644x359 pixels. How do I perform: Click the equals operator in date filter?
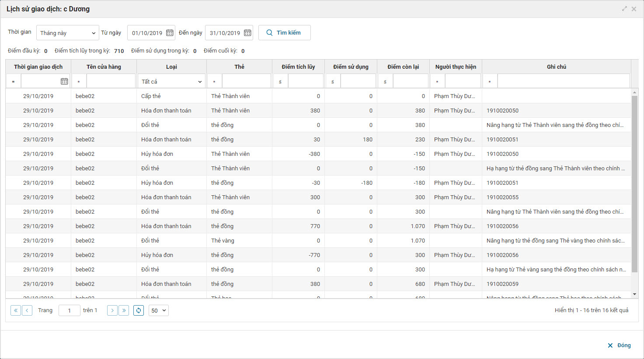pos(14,82)
